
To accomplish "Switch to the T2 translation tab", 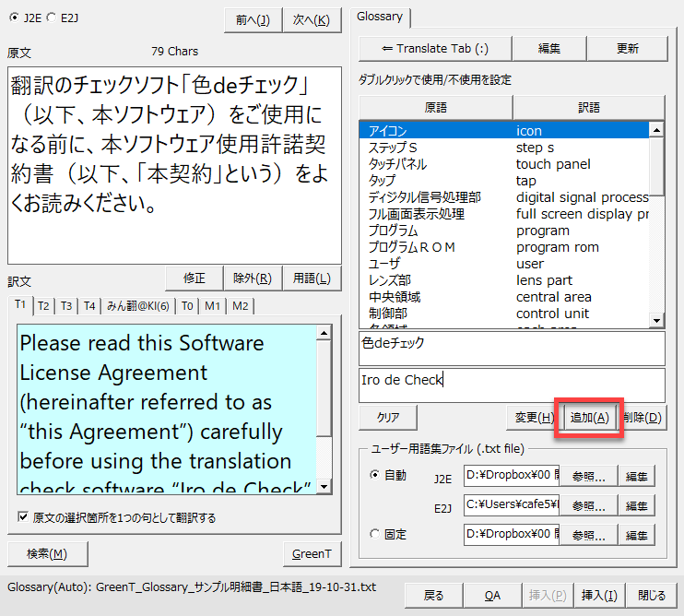I will pos(43,306).
